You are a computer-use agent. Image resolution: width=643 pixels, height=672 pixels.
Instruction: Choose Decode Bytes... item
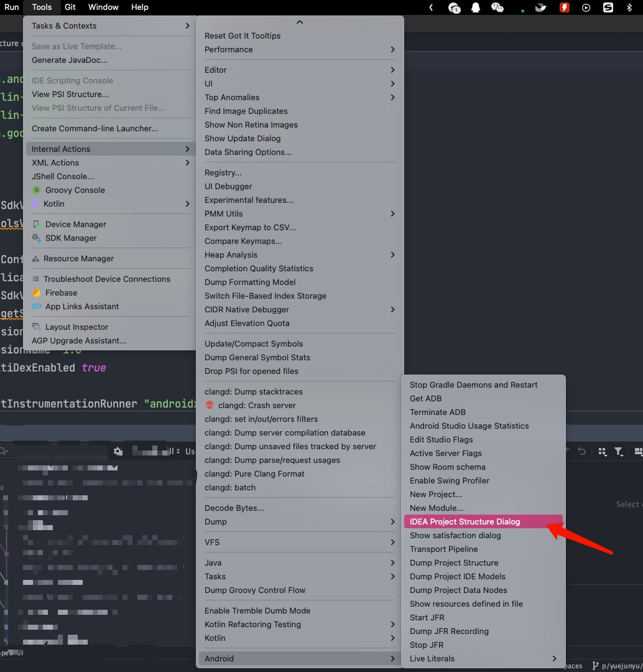tap(300, 508)
